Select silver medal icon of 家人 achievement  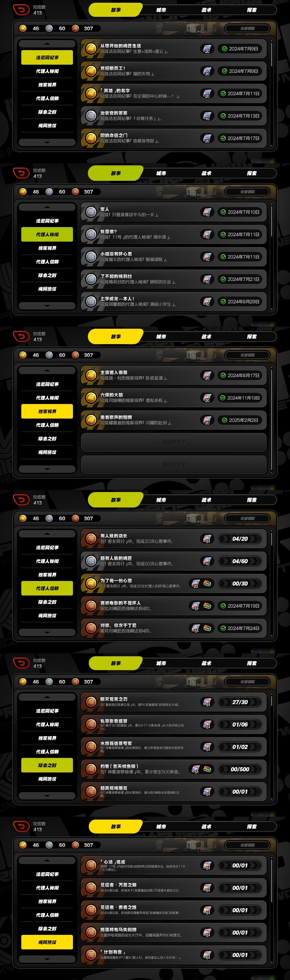[x=91, y=212]
